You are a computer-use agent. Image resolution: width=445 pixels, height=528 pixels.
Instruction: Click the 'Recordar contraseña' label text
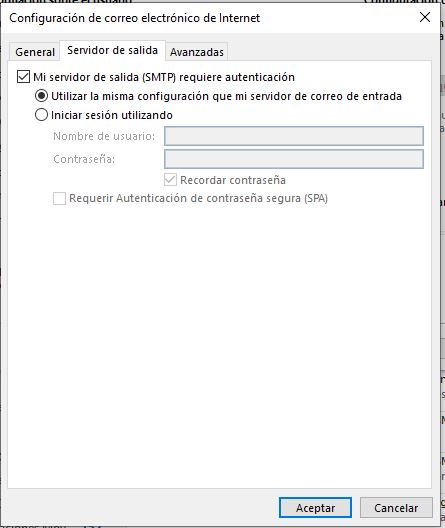point(233,180)
